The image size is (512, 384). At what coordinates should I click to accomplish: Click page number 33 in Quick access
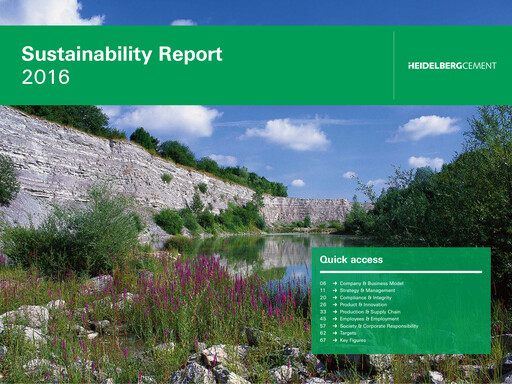323,312
